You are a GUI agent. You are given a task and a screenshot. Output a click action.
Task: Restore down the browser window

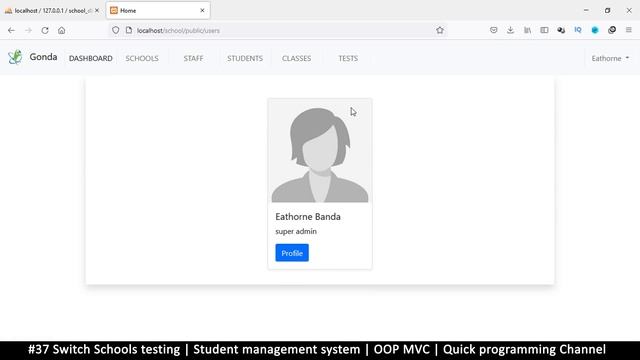click(x=607, y=11)
